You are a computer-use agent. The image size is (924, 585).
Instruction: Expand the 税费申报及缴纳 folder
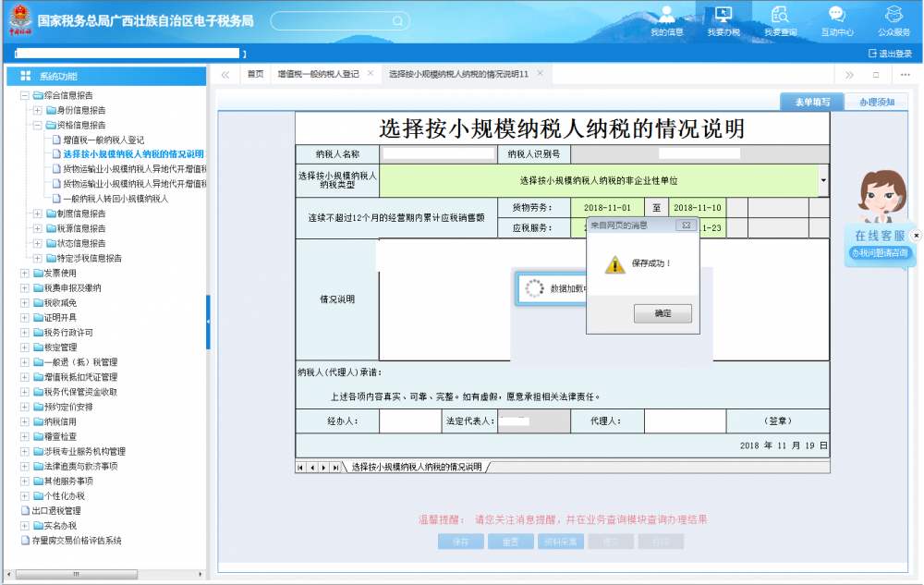(25, 287)
